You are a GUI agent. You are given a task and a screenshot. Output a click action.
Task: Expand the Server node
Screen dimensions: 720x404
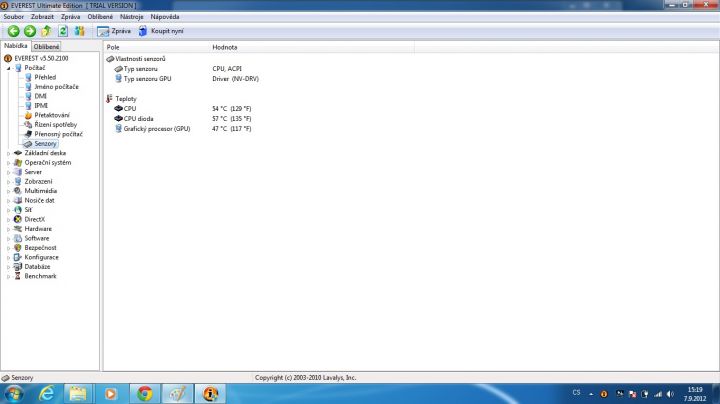(x=8, y=172)
